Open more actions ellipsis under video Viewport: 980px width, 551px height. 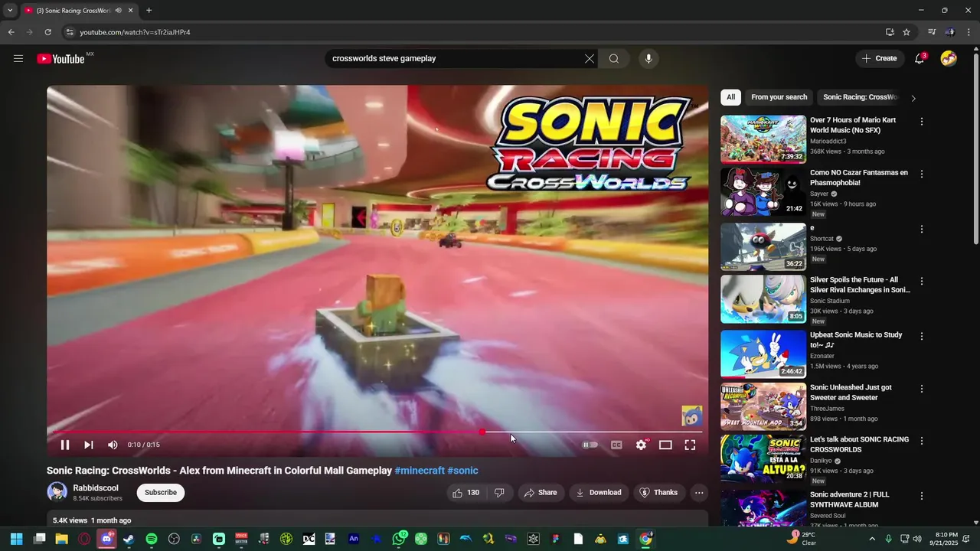[x=699, y=493]
